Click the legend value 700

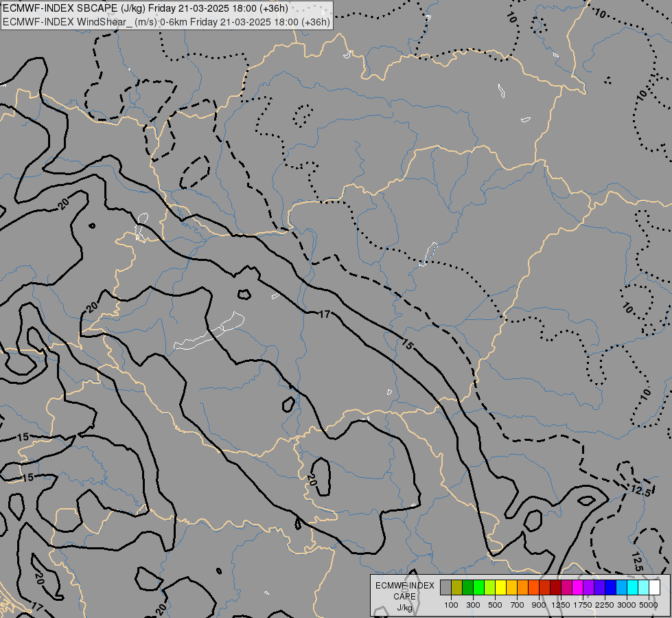(x=518, y=605)
